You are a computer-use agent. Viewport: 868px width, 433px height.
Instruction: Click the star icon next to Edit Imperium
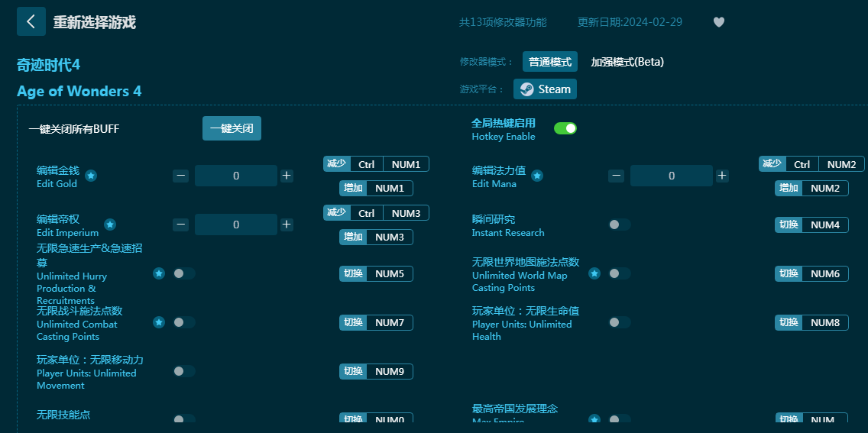point(110,225)
